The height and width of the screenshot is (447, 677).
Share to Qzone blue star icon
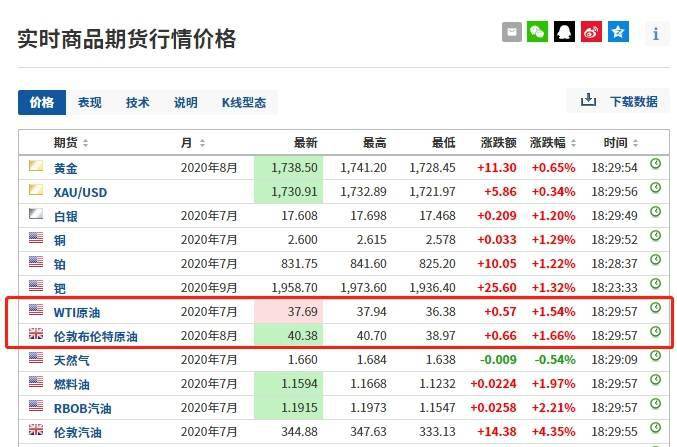click(x=618, y=32)
